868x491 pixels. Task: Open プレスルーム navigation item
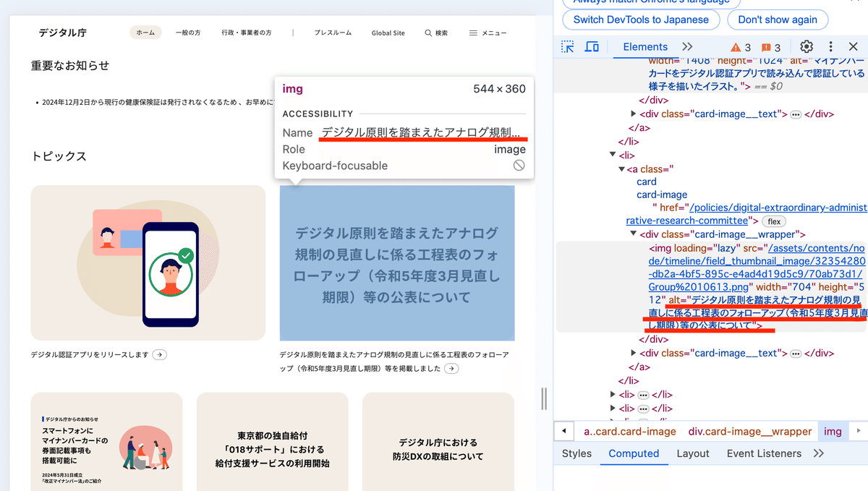tap(333, 33)
